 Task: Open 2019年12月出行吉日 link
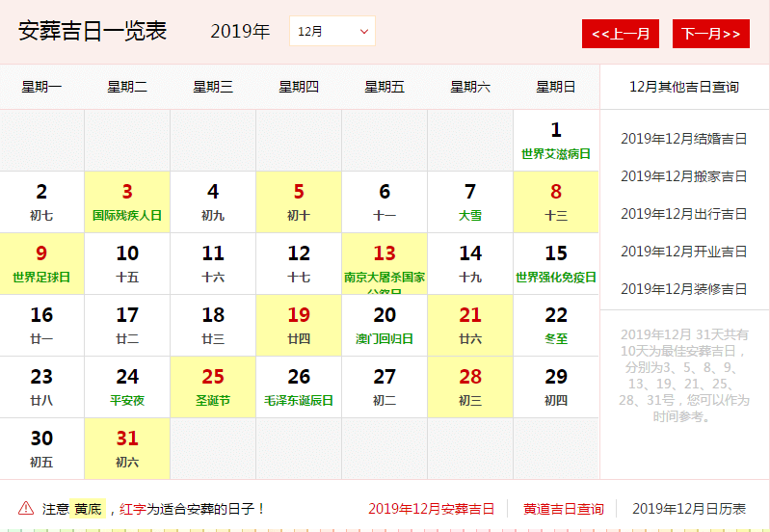[x=683, y=214]
